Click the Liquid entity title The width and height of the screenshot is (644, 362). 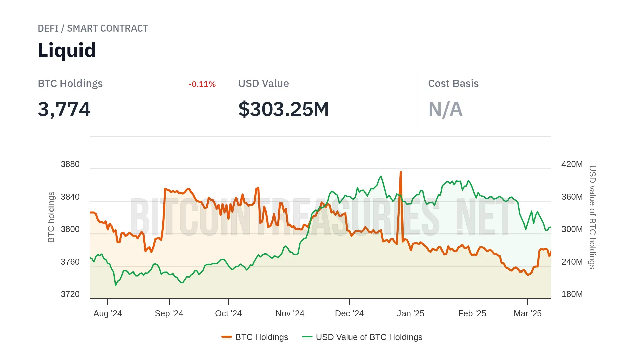(67, 50)
